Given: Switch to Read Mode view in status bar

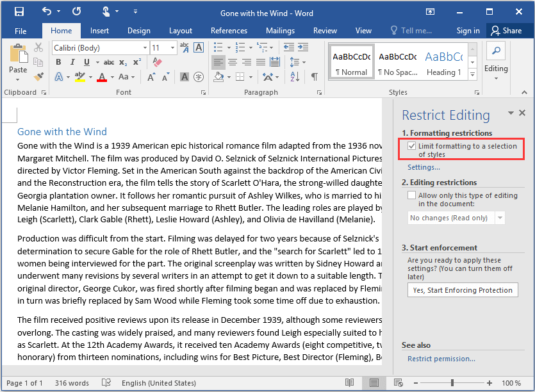Looking at the screenshot, I should pyautogui.click(x=349, y=383).
